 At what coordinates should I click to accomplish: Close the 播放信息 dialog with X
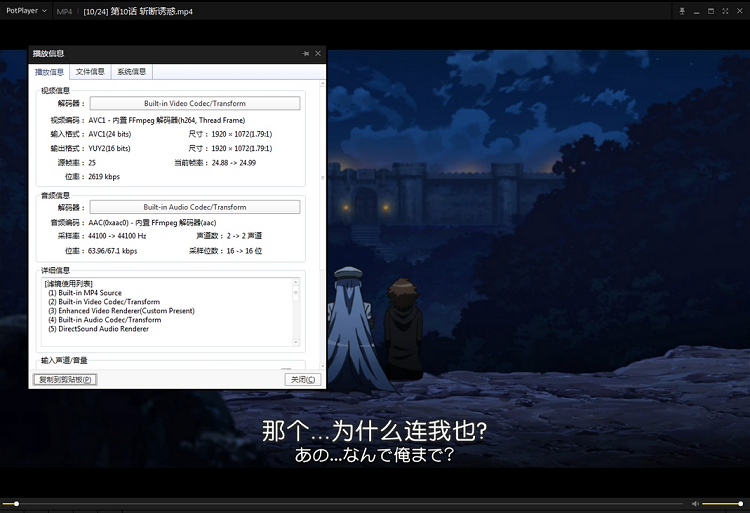coord(318,53)
